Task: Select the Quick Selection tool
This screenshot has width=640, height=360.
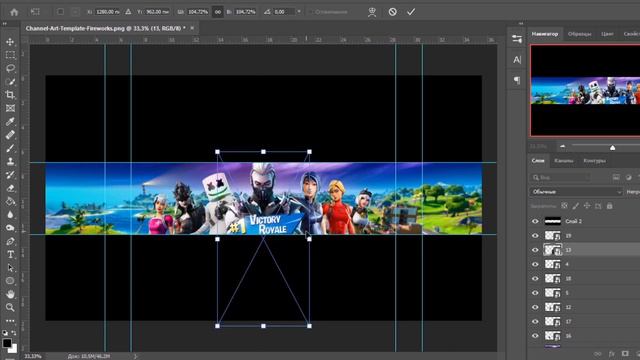Action: tap(10, 82)
